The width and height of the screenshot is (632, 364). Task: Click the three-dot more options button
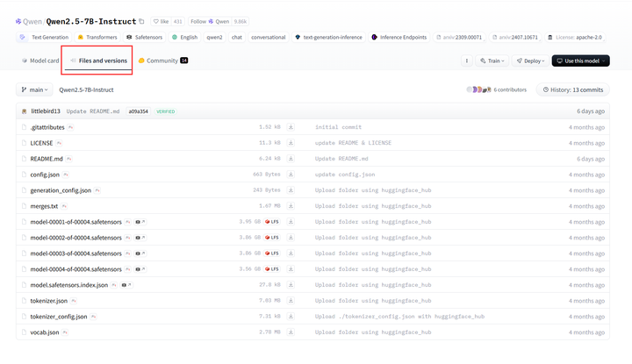point(467,61)
